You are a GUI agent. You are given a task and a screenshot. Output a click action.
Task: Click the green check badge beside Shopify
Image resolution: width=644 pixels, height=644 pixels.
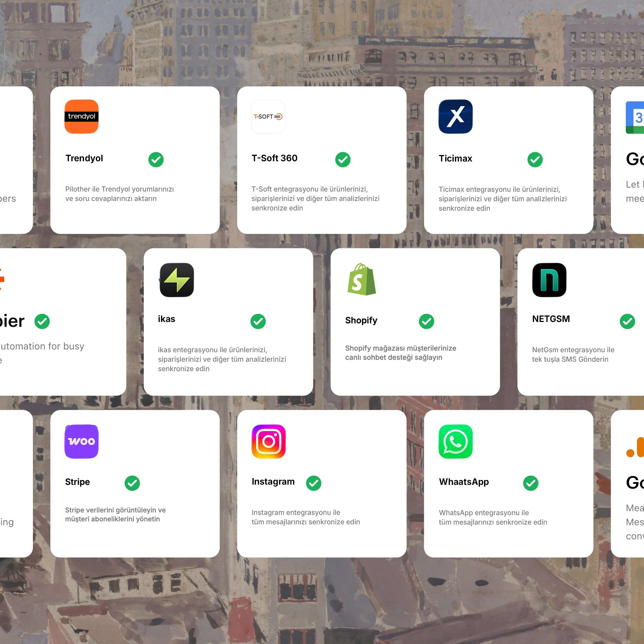[x=427, y=321]
